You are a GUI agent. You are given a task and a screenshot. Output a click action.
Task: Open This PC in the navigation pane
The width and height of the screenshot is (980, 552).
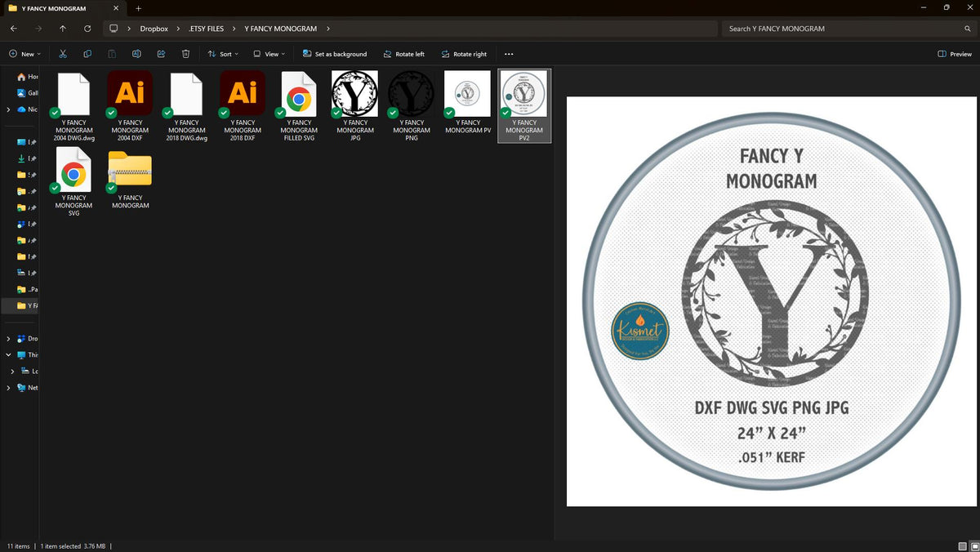pyautogui.click(x=28, y=354)
